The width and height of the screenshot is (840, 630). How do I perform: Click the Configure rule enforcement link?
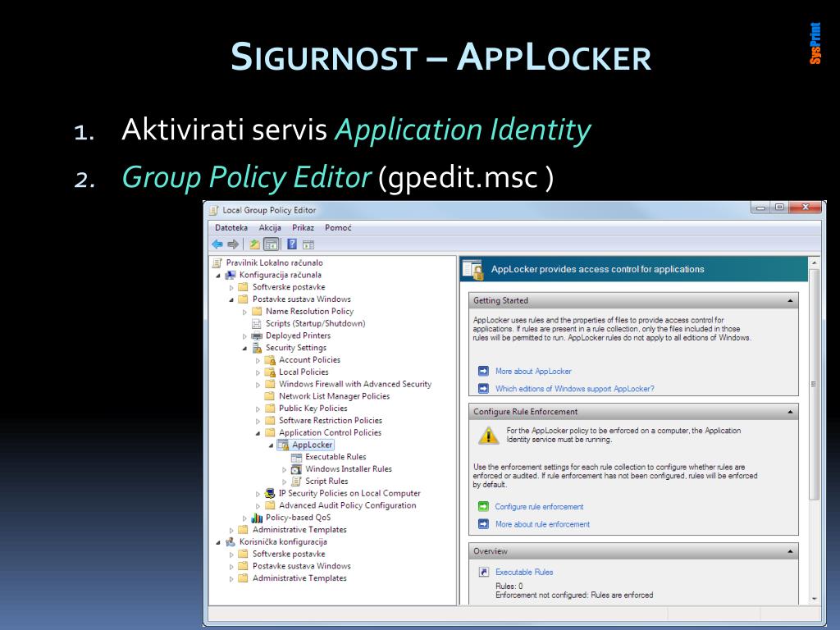pyautogui.click(x=539, y=507)
